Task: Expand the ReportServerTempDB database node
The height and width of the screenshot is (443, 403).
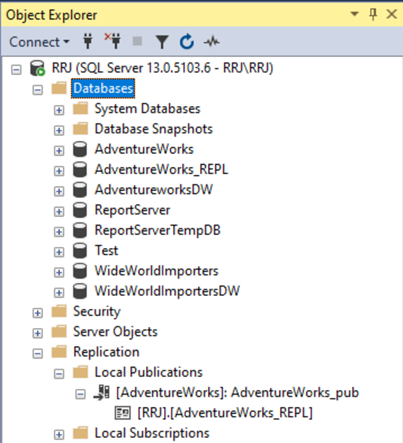Action: click(59, 232)
